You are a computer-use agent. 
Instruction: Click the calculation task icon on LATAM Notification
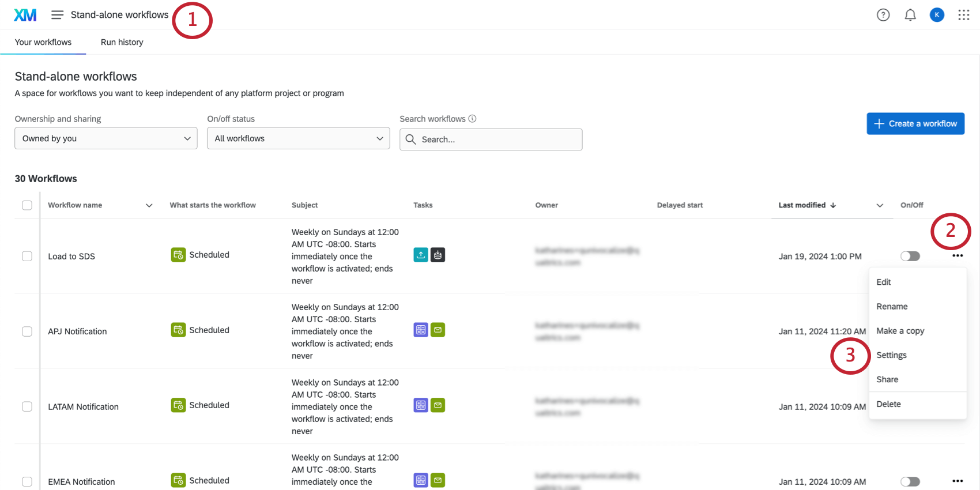(x=420, y=405)
